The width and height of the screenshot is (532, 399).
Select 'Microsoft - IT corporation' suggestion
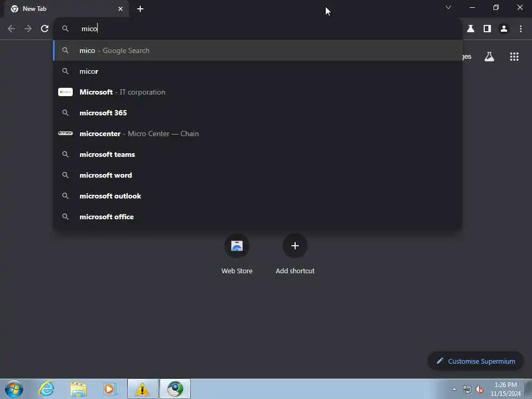point(258,92)
